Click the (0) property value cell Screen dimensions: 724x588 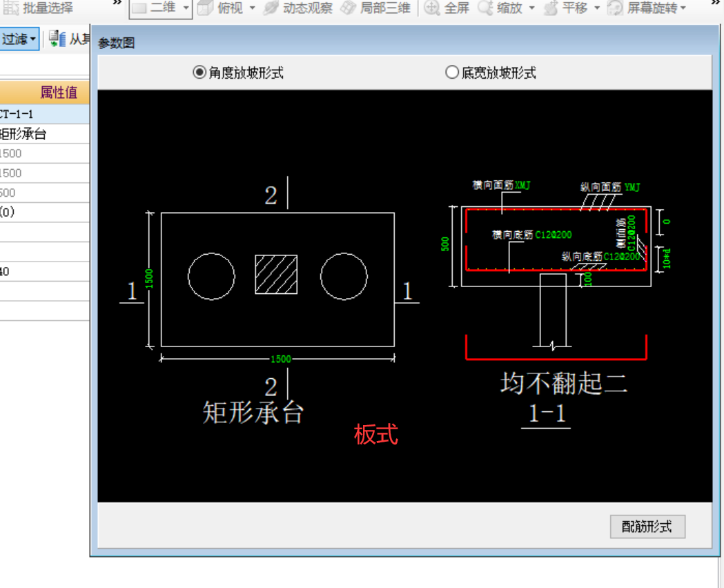click(44, 213)
